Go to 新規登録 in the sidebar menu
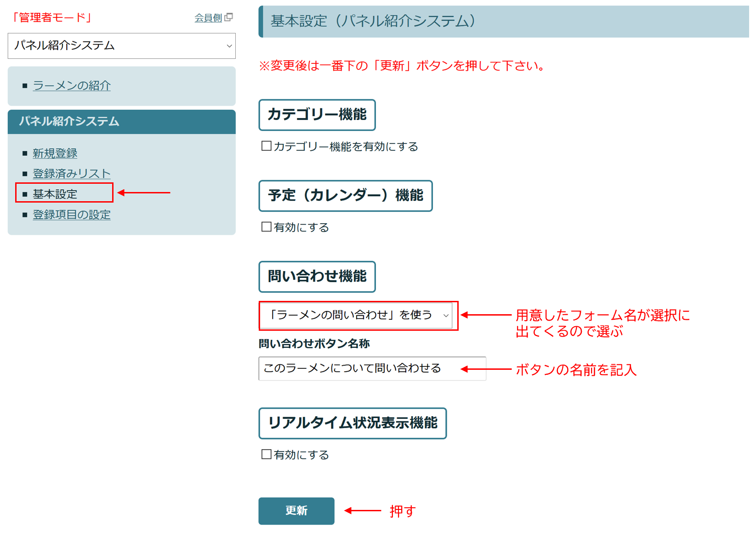The image size is (756, 537). pos(55,153)
